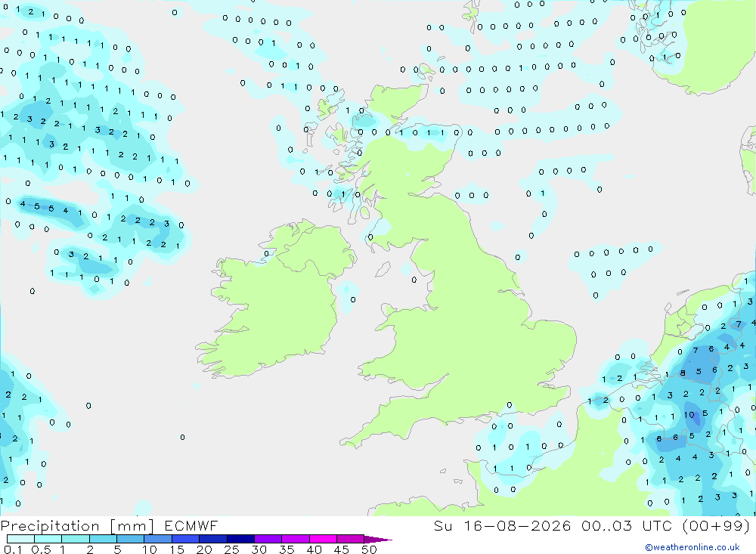Pick the 15–20 mm legend color box
This screenshot has width=756, height=554.
pos(185,539)
